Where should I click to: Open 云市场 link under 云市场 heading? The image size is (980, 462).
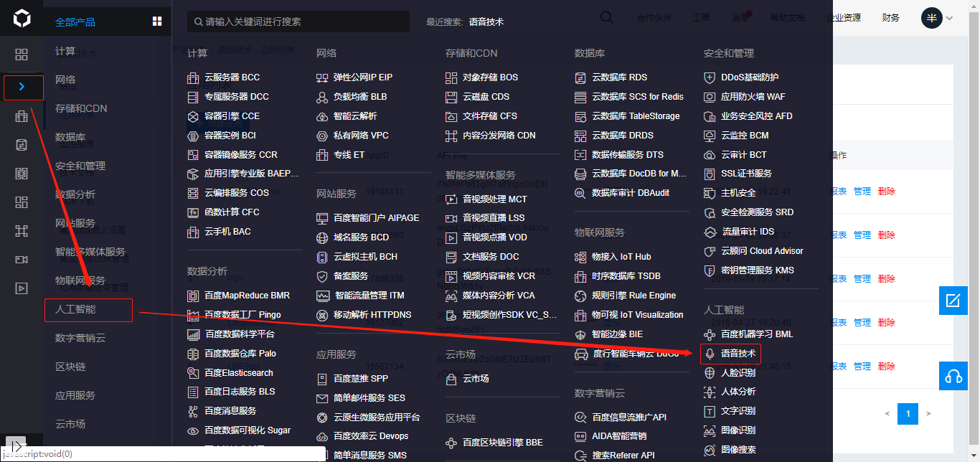pyautogui.click(x=467, y=378)
